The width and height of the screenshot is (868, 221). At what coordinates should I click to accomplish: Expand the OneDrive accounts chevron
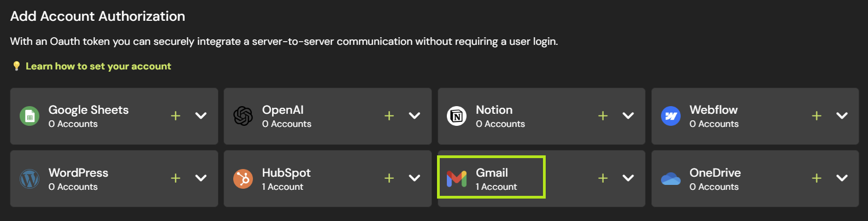[842, 178]
